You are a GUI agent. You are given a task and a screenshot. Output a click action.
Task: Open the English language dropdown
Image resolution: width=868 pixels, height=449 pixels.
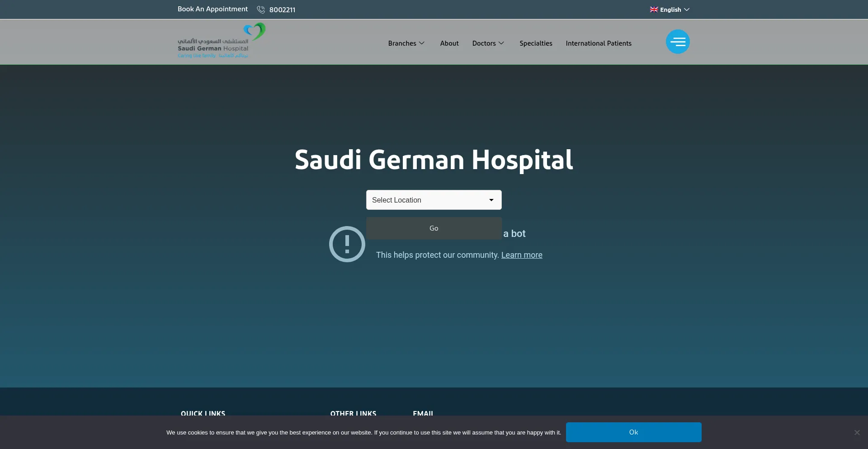[670, 9]
